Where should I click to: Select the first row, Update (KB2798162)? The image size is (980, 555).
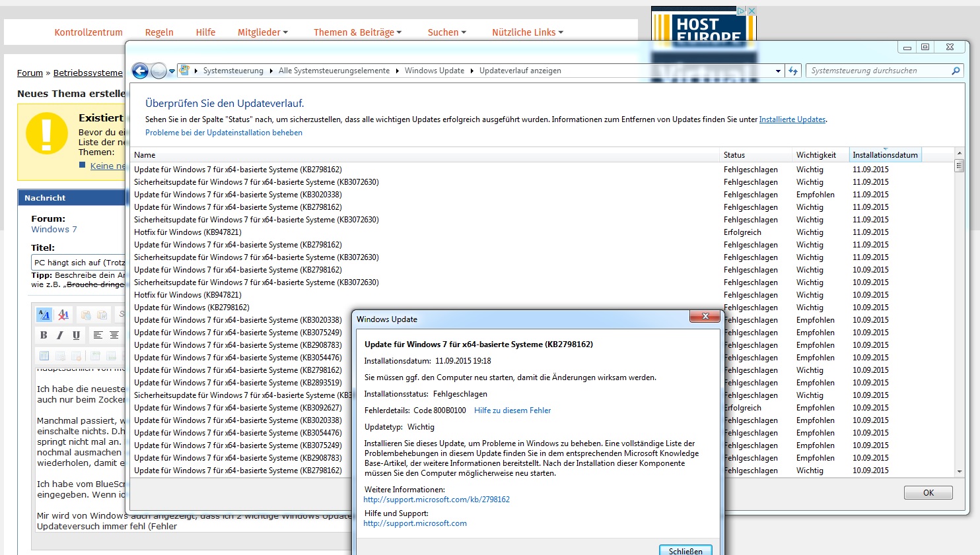click(x=542, y=170)
